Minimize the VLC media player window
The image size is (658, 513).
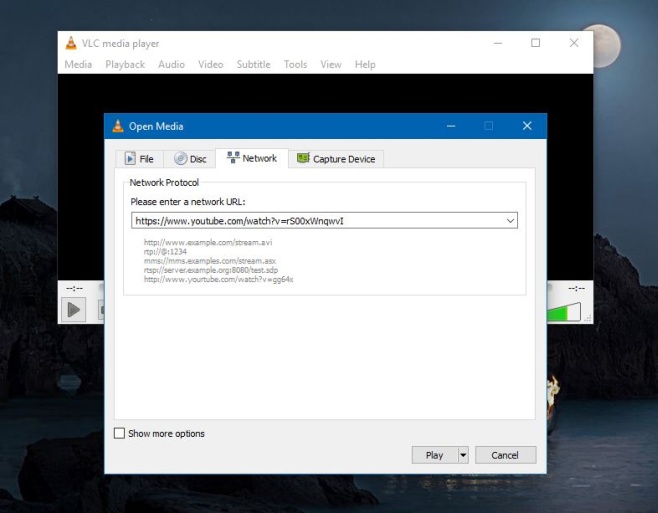tap(498, 43)
